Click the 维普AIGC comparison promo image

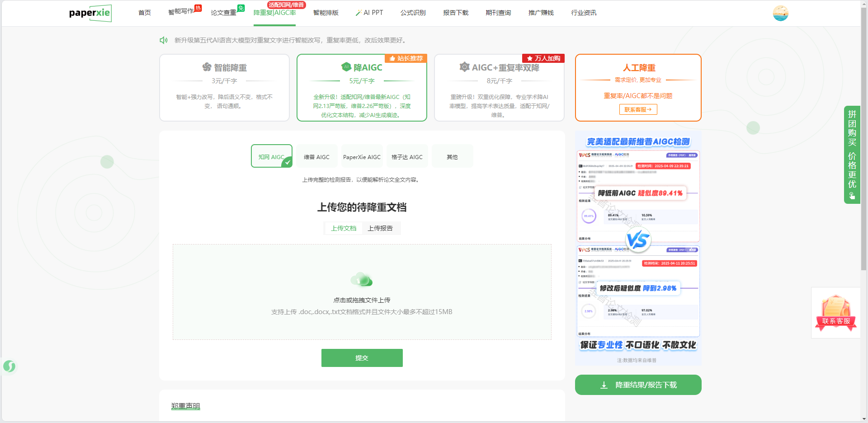tap(638, 249)
